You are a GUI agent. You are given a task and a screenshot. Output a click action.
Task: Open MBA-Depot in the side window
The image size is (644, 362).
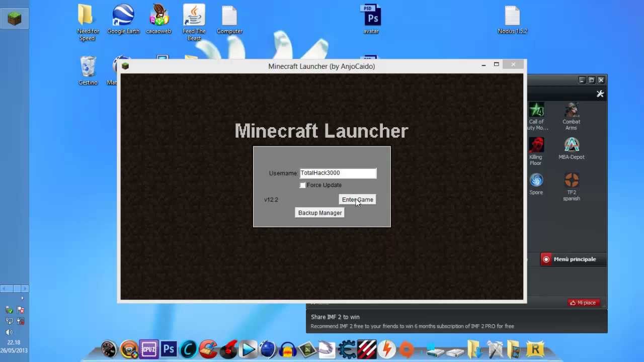tap(572, 149)
